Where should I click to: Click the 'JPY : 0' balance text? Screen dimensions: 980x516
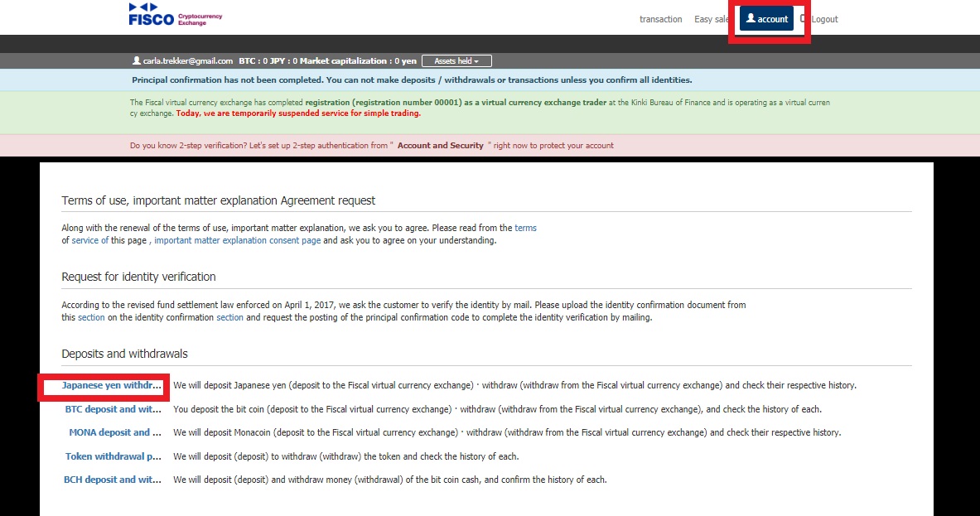[x=284, y=60]
